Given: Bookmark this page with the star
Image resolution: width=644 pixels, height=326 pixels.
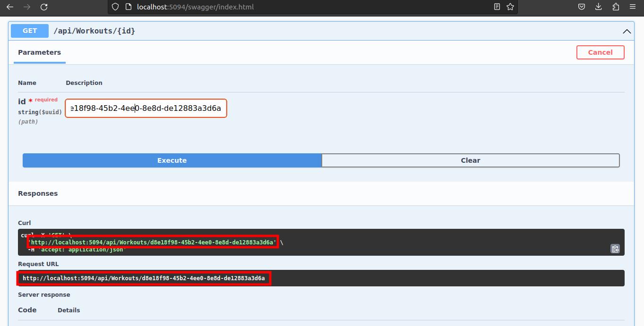Looking at the screenshot, I should 510,7.
